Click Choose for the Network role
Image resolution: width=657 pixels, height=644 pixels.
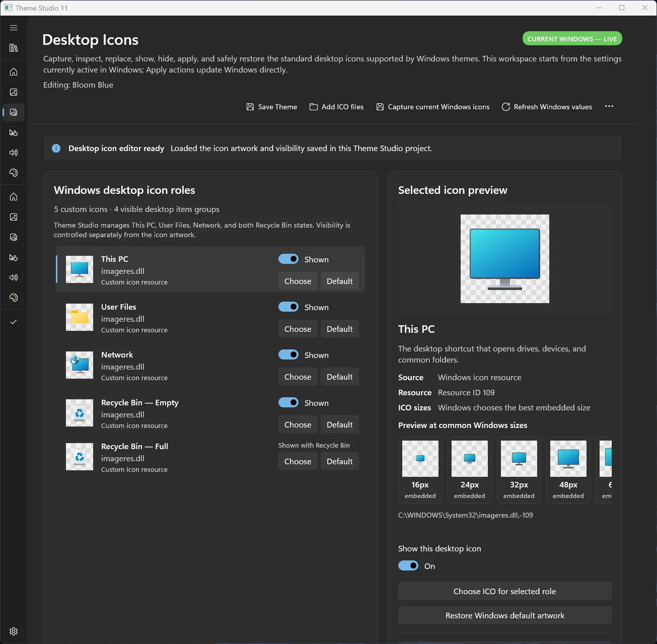point(298,377)
